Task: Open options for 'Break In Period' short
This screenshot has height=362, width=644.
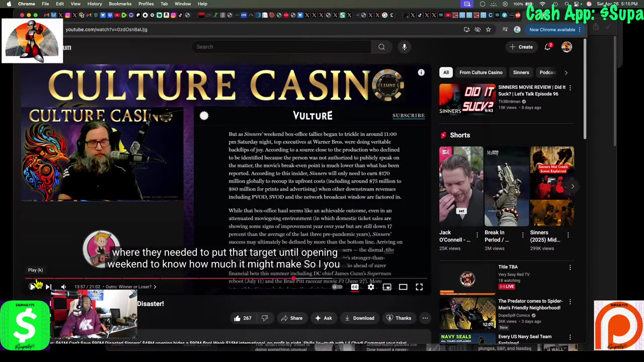Action: pyautogui.click(x=522, y=235)
